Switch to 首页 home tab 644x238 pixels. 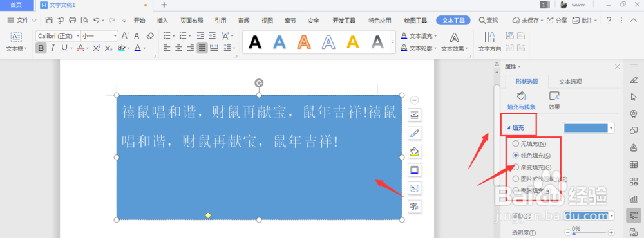(x=17, y=5)
